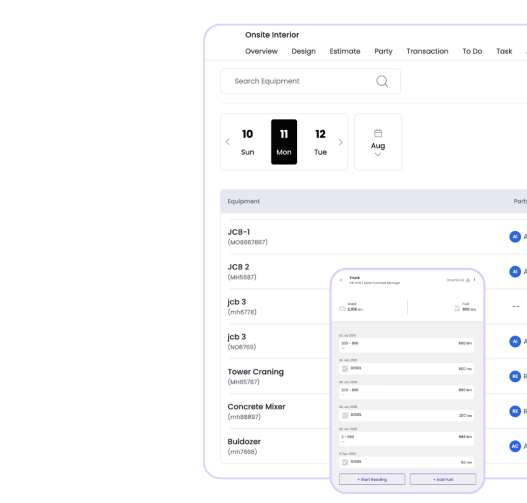
Task: Switch to the Estimate tab
Action: click(x=345, y=51)
